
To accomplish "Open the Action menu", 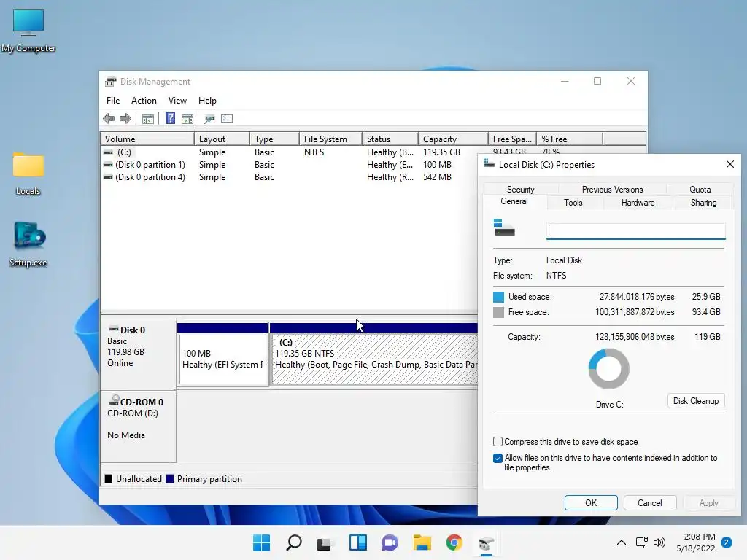I will [144, 101].
